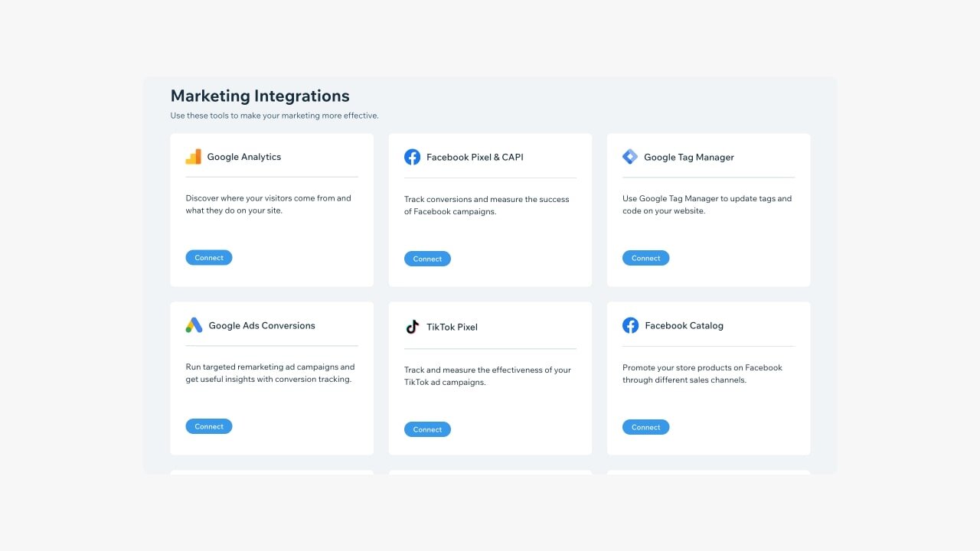The image size is (980, 551).
Task: Connect Google Analytics
Action: [x=209, y=258]
